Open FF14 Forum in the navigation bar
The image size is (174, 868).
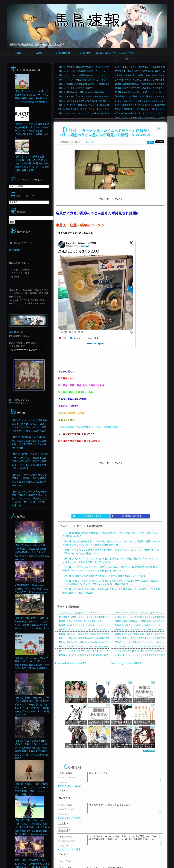click(84, 53)
